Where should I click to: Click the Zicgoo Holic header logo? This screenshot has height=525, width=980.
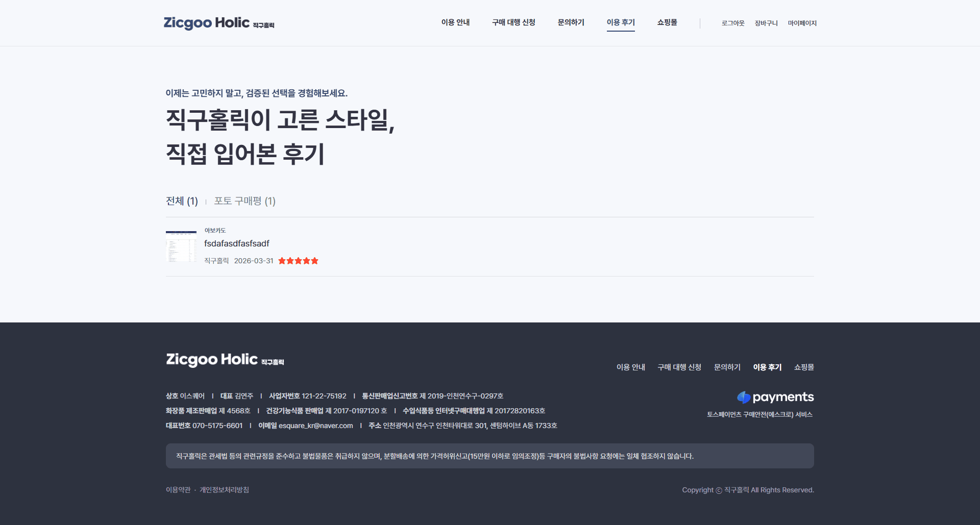pos(219,23)
